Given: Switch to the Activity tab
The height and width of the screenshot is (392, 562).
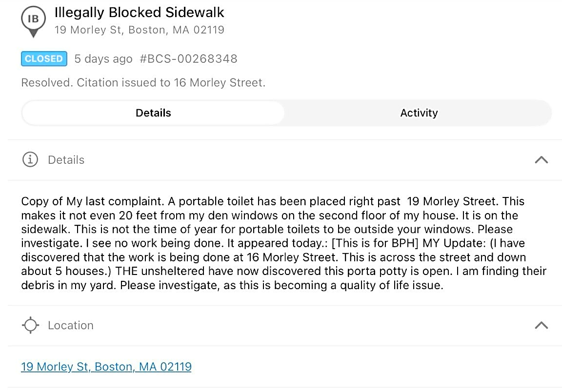Looking at the screenshot, I should [419, 113].
